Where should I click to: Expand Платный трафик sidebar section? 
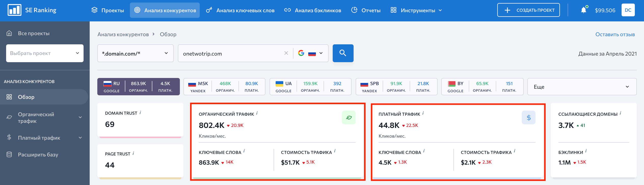80,138
